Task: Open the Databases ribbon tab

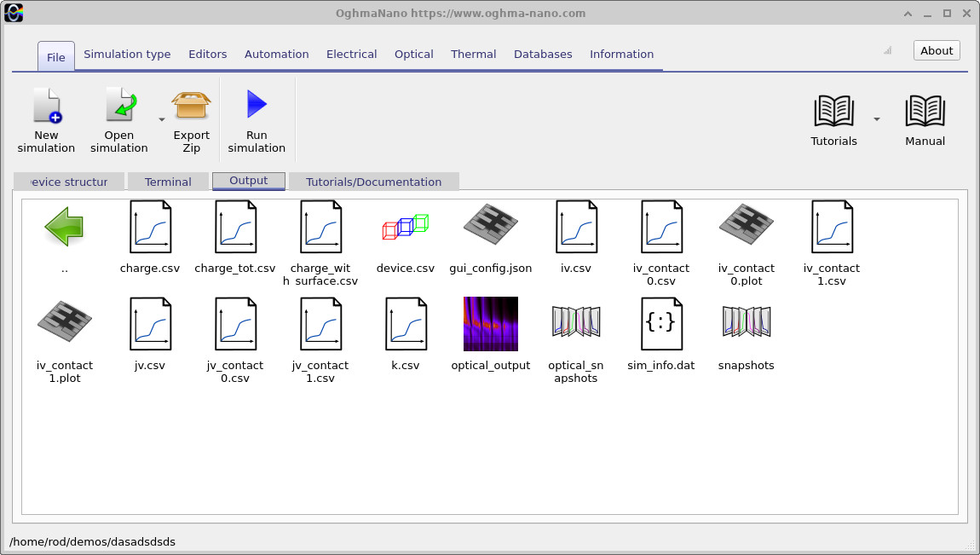Action: [543, 55]
